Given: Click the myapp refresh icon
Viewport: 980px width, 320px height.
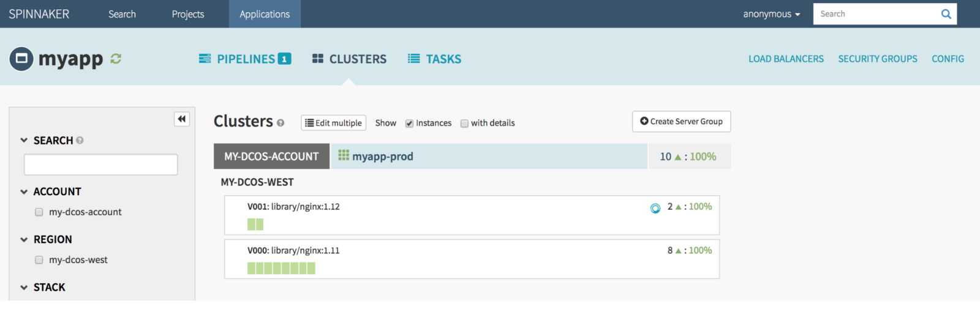Looking at the screenshot, I should tap(116, 59).
